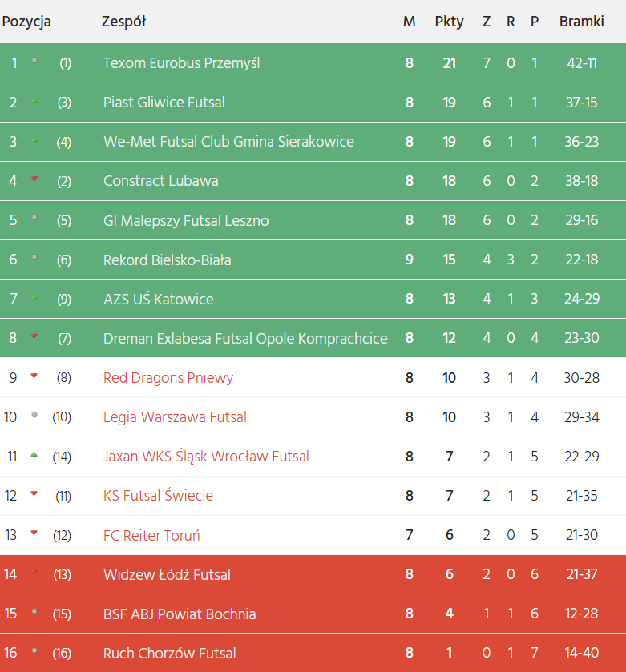Click the no-change marker beside Legia Warszawa Futsal
The width and height of the screenshot is (626, 672).
[34, 415]
